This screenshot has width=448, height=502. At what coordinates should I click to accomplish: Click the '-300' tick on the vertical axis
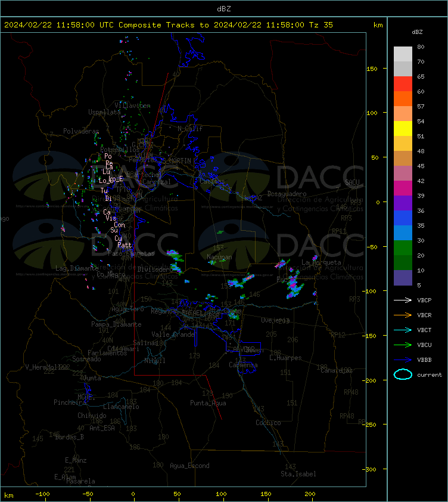370,469
